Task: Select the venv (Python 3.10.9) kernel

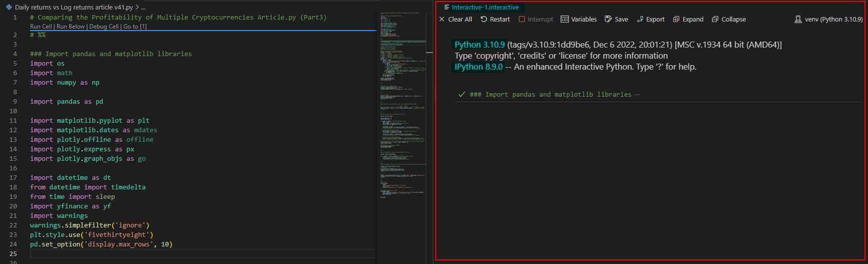Action: (x=828, y=20)
